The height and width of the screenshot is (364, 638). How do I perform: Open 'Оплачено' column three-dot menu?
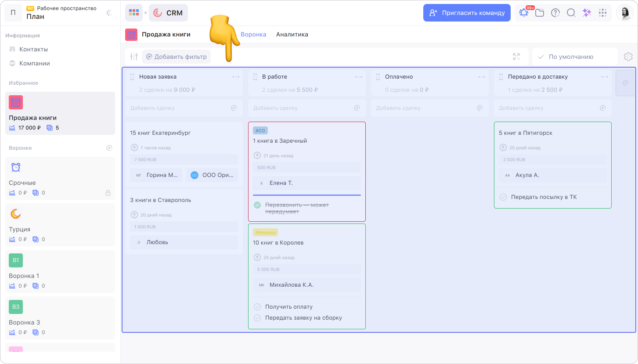pyautogui.click(x=482, y=77)
